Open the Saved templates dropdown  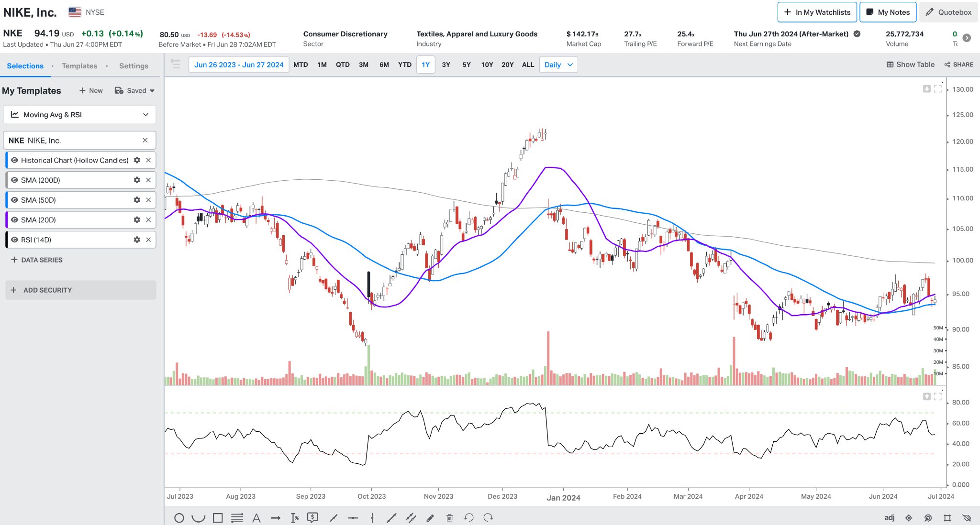135,90
